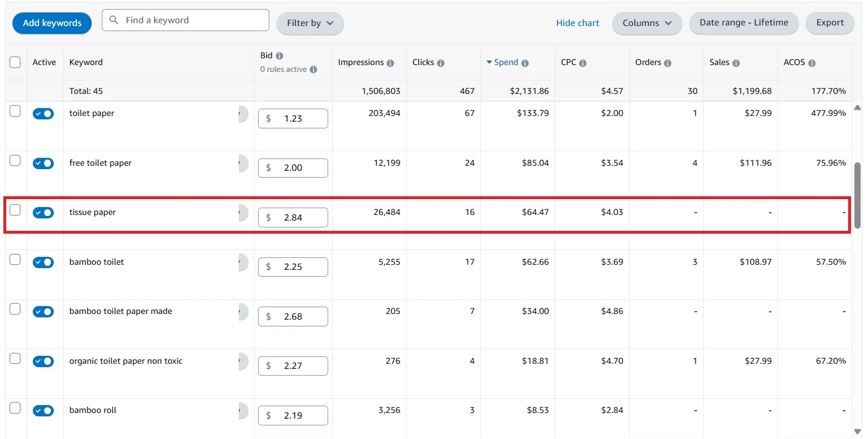Viewport: 868px width, 439px height.
Task: Click the 'Hide chart' link
Action: pyautogui.click(x=578, y=23)
